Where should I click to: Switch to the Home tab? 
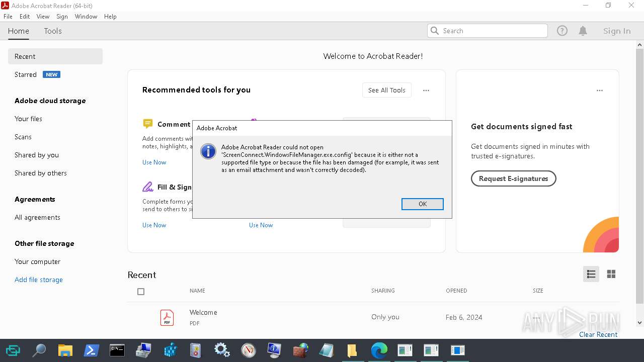click(x=19, y=31)
